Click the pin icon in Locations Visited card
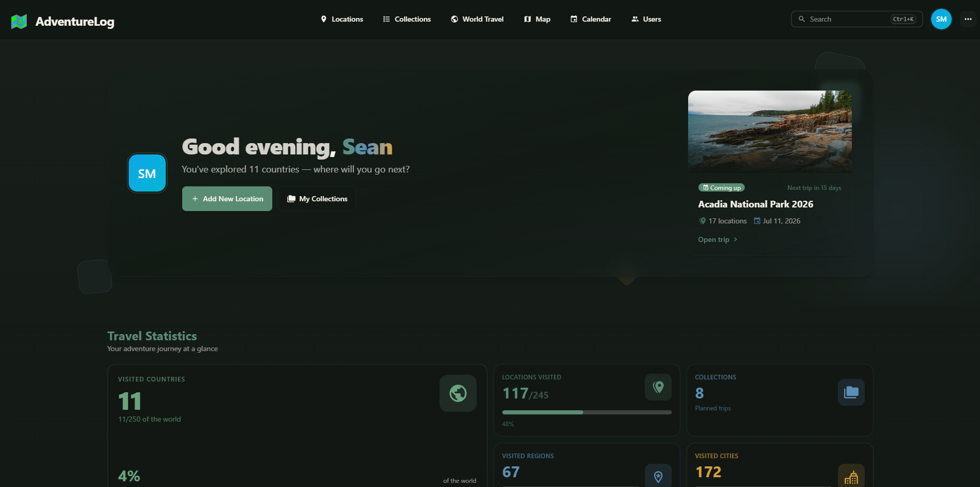Viewport: 980px width, 487px height. 658,387
